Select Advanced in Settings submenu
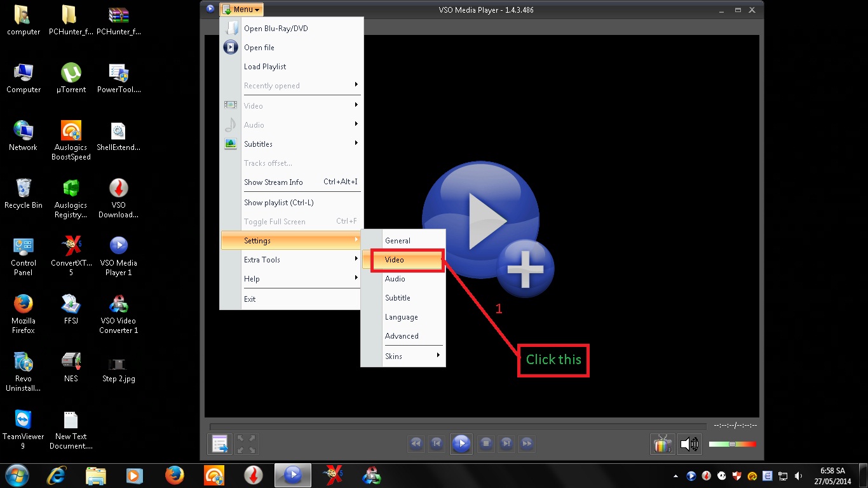Viewport: 868px width, 488px height. tap(403, 336)
